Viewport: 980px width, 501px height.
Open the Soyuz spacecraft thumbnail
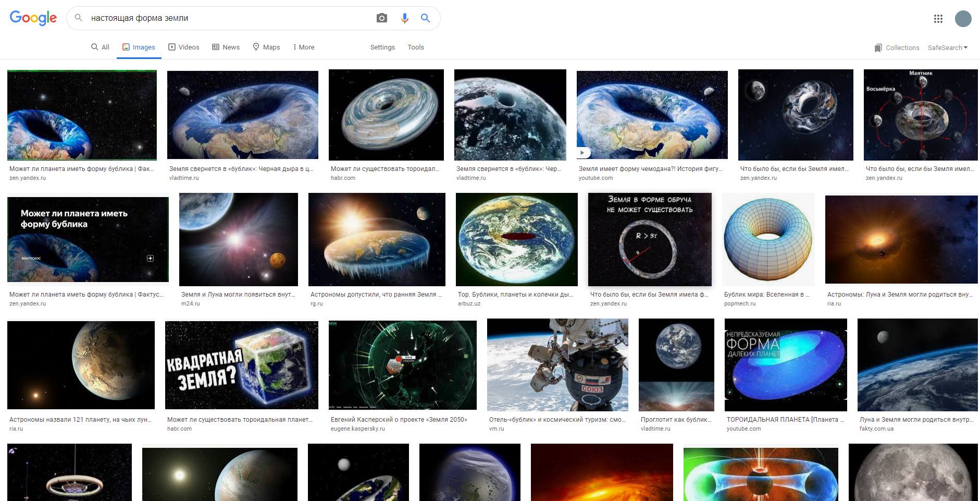pyautogui.click(x=557, y=365)
